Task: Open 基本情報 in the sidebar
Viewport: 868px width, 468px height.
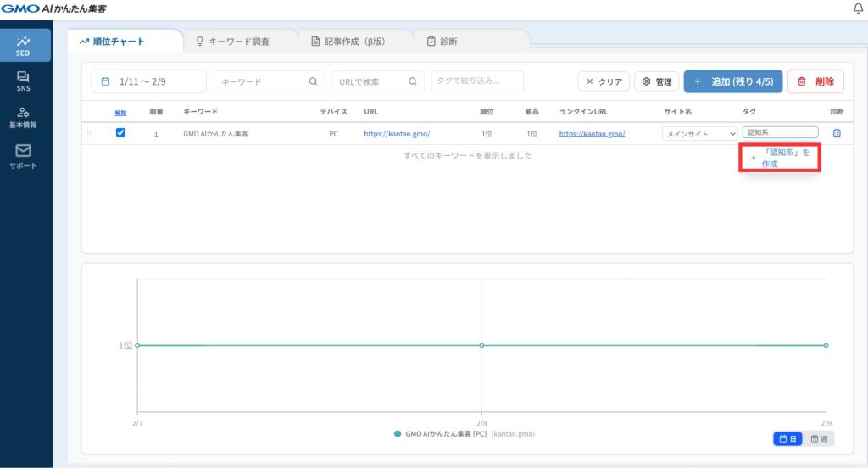Action: click(x=24, y=117)
